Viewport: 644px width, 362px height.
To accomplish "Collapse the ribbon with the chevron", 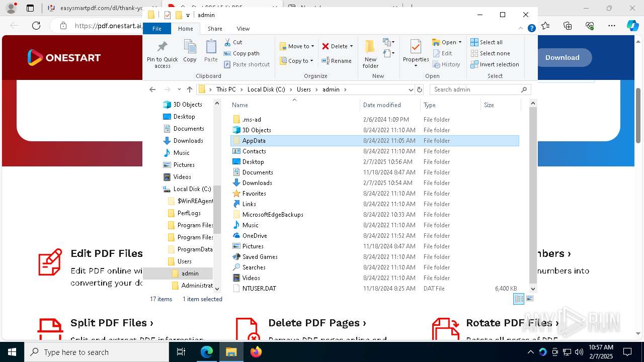I will (521, 29).
